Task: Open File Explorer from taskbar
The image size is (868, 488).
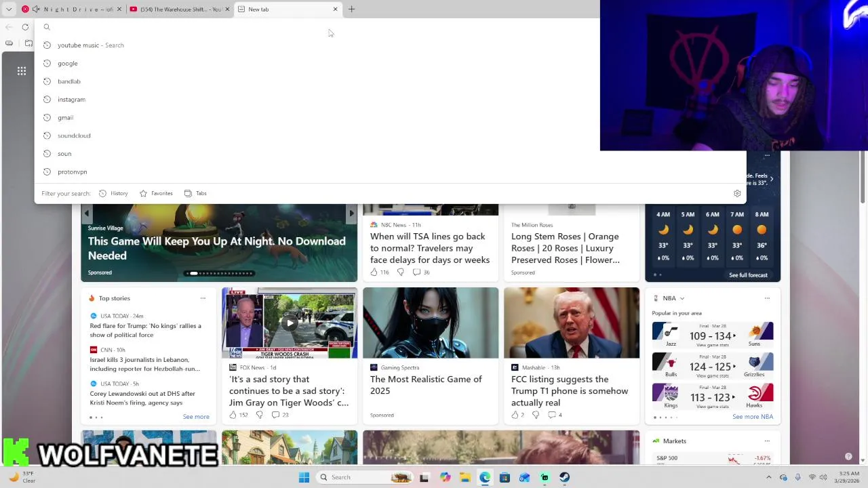Action: pyautogui.click(x=465, y=477)
